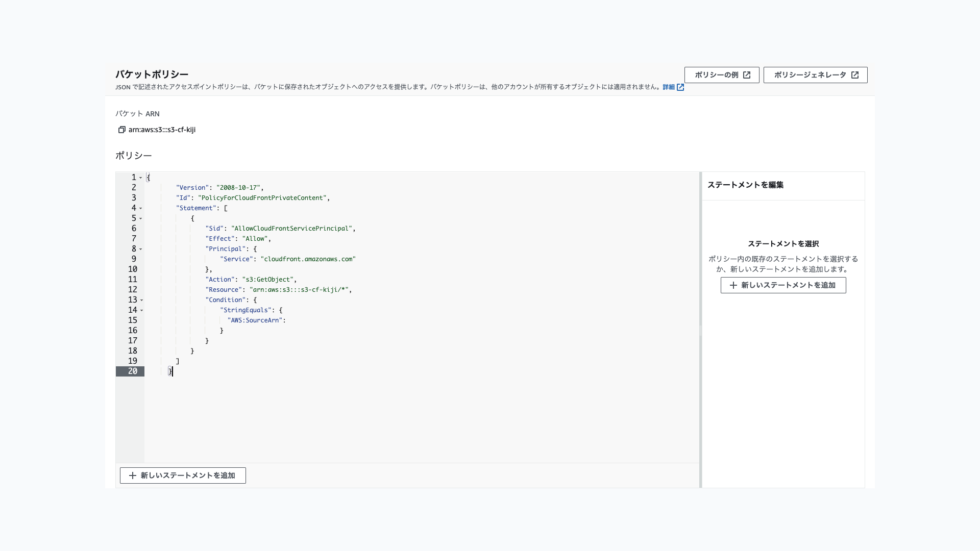Click external link icon beside 詳細
This screenshot has width=980, height=551.
680,87
